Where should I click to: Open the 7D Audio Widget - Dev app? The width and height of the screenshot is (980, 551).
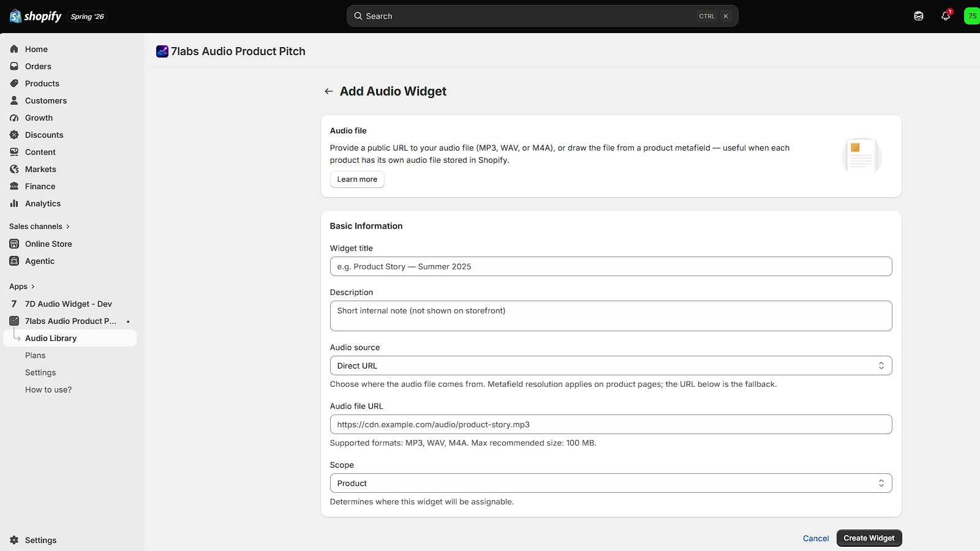(x=69, y=304)
